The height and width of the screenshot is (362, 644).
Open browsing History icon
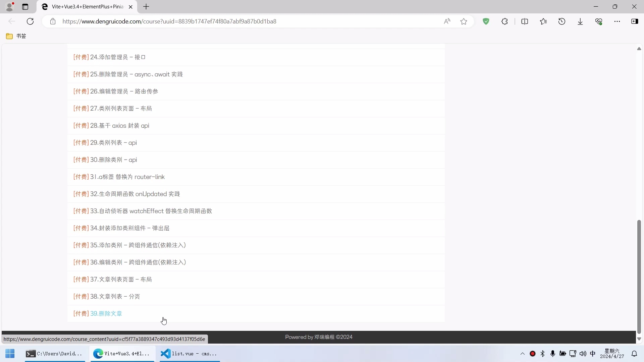coord(562,21)
